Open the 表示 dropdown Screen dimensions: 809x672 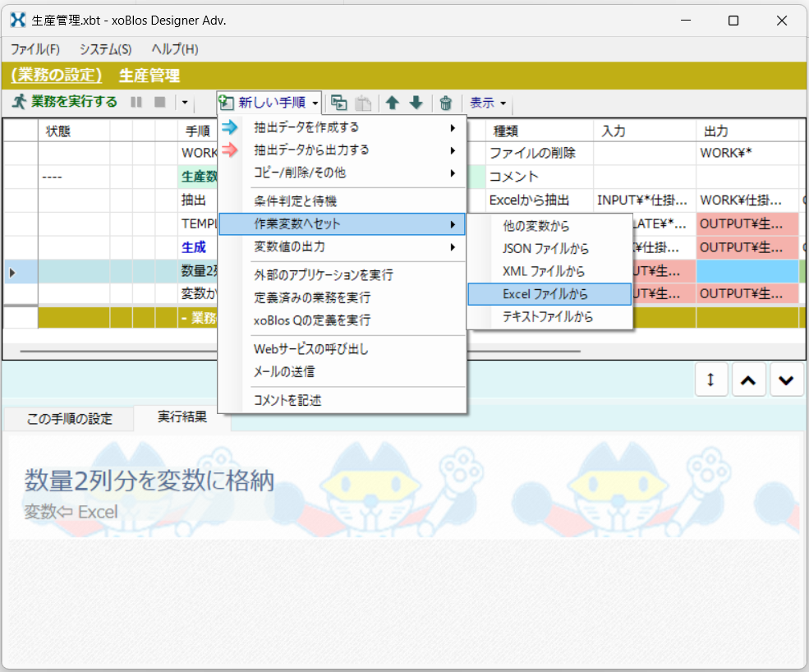488,103
